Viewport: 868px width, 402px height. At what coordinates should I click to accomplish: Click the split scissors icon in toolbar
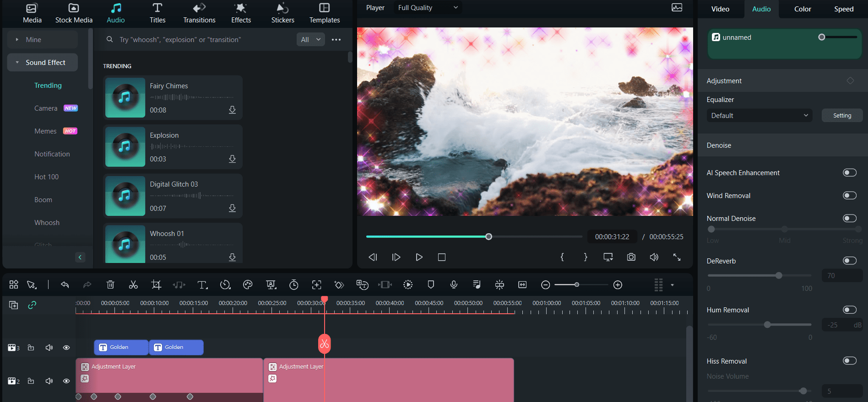tap(133, 285)
